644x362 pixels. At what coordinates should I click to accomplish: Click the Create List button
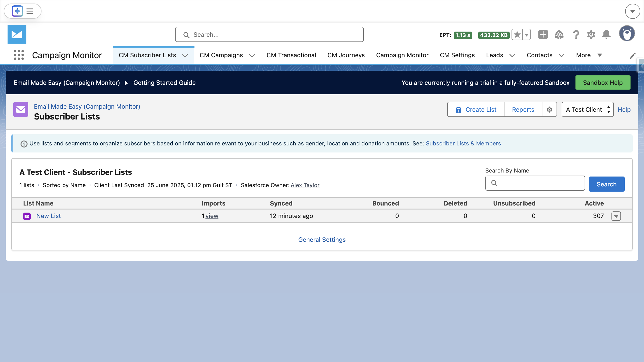[476, 110]
